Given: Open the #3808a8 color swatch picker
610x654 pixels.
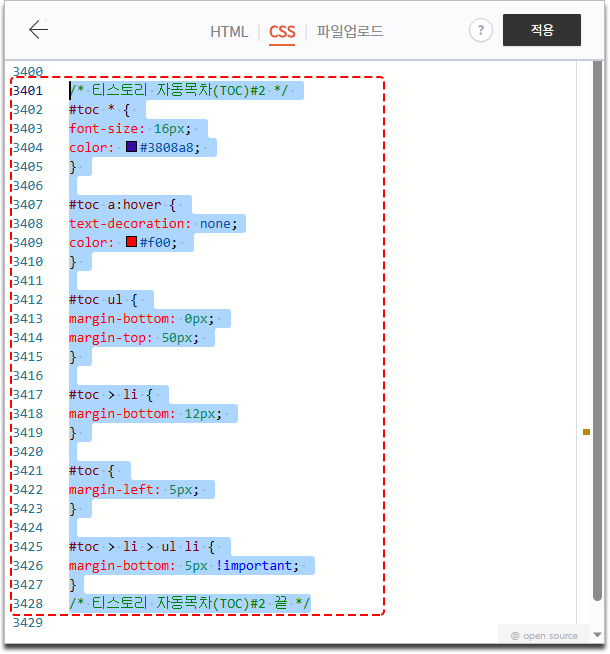Looking at the screenshot, I should pyautogui.click(x=131, y=147).
